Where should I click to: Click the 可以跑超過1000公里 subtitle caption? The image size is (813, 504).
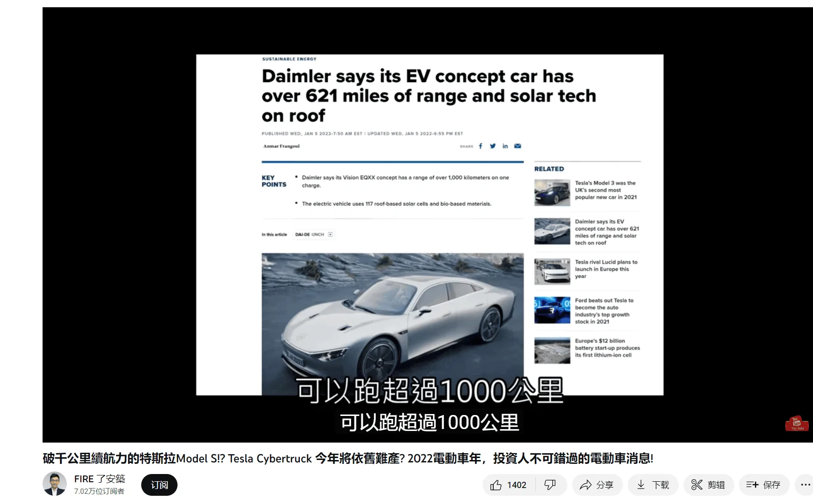429,422
